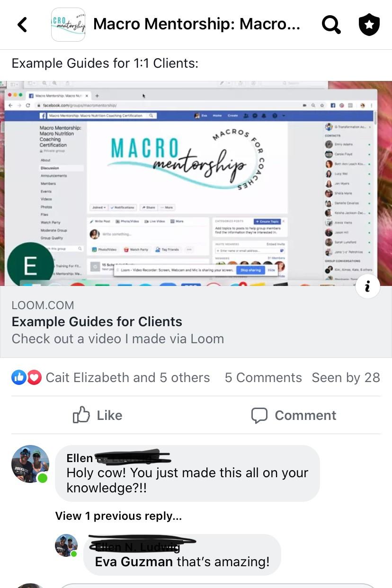Tap the Comment speech bubble button
Viewport: 392px width, 588px height.
coord(294,415)
